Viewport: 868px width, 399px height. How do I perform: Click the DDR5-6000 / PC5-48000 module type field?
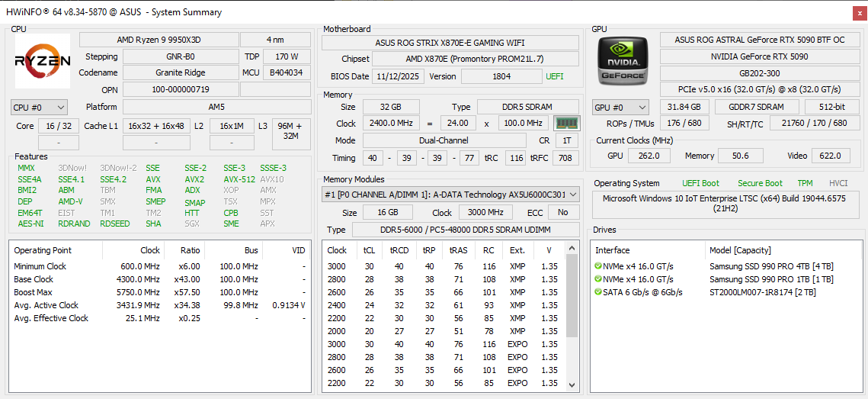(x=466, y=230)
